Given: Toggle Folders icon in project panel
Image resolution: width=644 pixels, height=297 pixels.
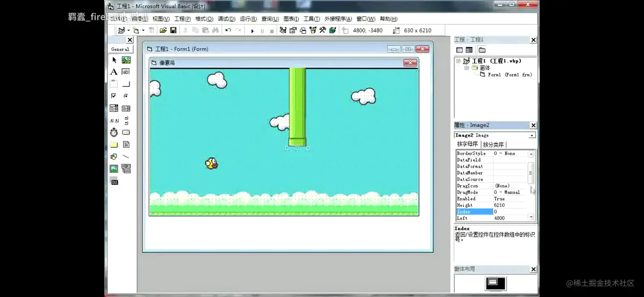Looking at the screenshot, I should [482, 50].
